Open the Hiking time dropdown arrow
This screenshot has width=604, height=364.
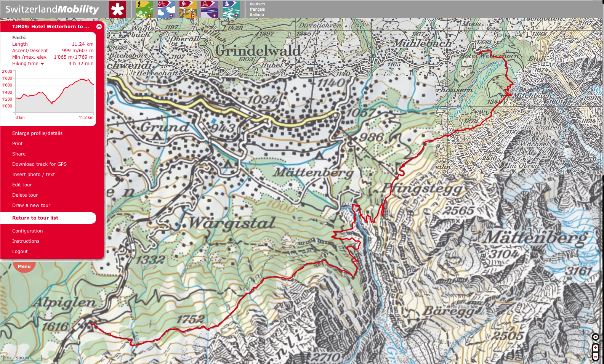(x=42, y=64)
